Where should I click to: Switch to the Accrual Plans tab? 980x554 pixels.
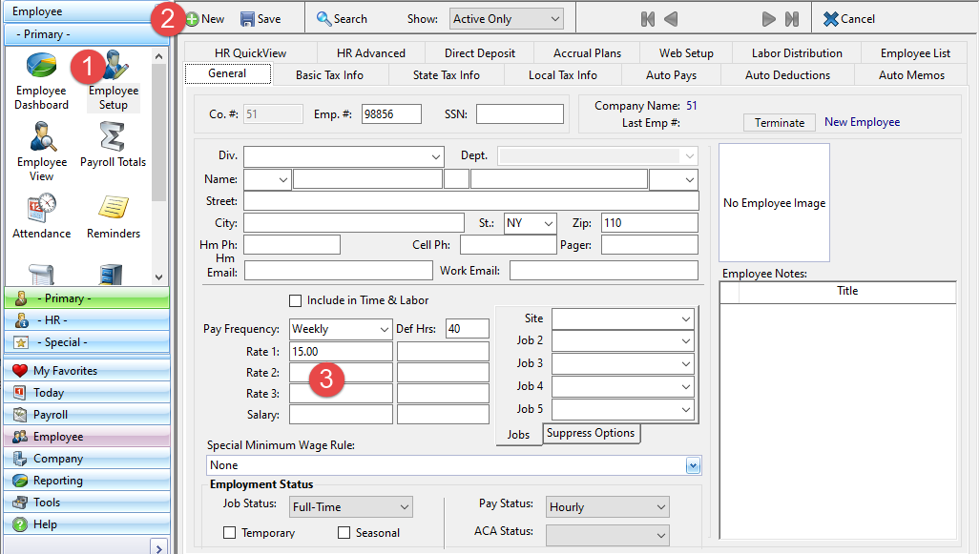(x=587, y=53)
